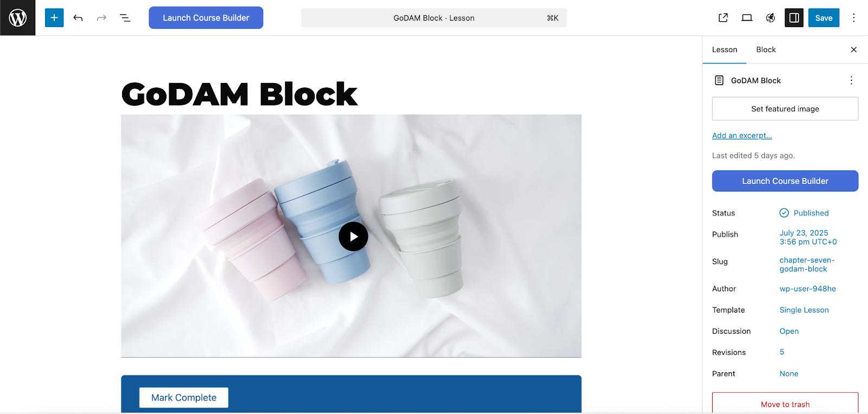868x414 pixels.
Task: Open the editor options three-dot menu
Action: [x=854, y=18]
